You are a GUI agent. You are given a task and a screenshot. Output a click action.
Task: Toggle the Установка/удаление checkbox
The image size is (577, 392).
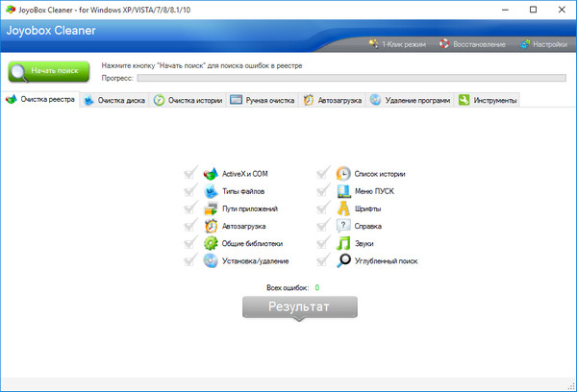point(190,259)
